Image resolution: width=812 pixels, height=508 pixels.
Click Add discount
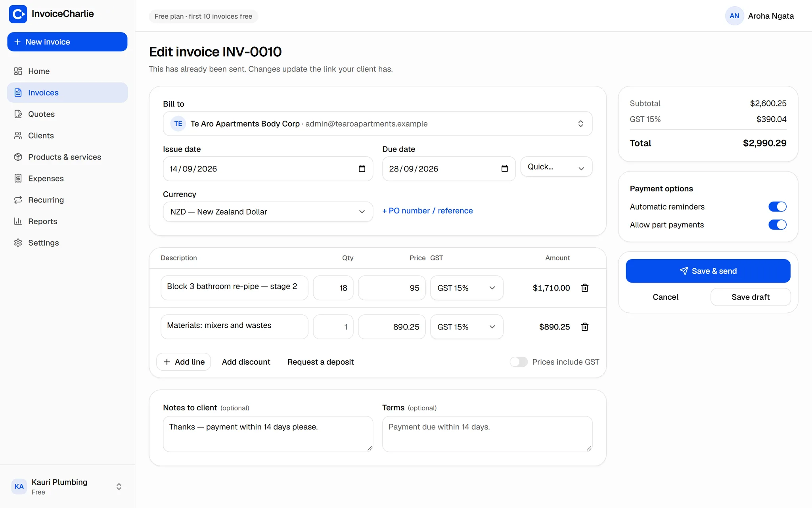pyautogui.click(x=246, y=362)
